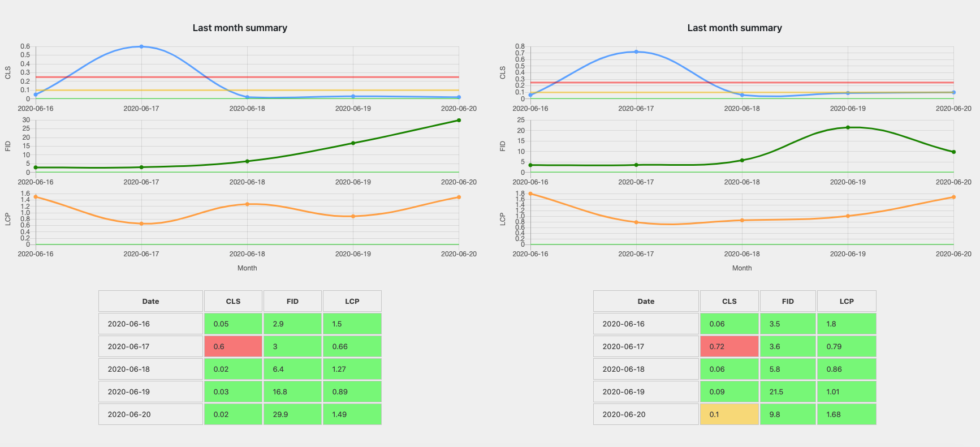Select the Date column header in left table
980x447 pixels.
coord(150,301)
